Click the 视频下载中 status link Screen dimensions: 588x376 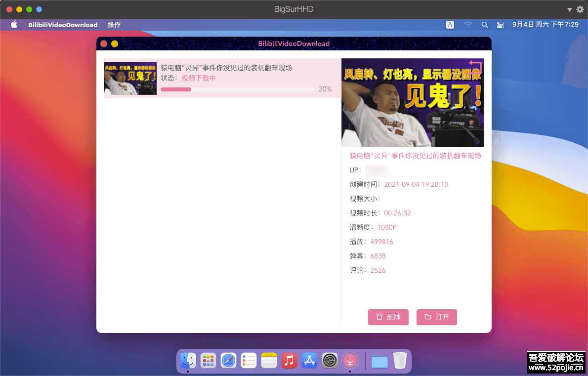pyautogui.click(x=199, y=78)
